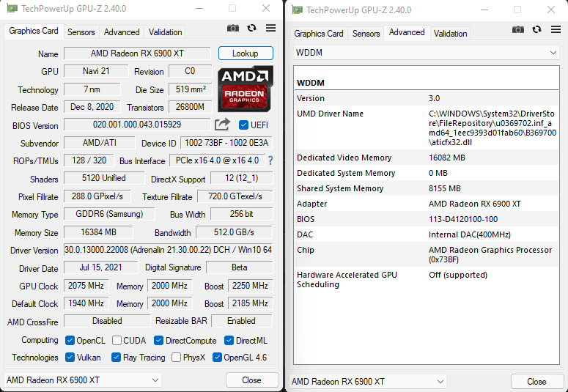Screen dimensions: 568x392
Task: Click the BIOS Version field
Action: click(x=137, y=125)
